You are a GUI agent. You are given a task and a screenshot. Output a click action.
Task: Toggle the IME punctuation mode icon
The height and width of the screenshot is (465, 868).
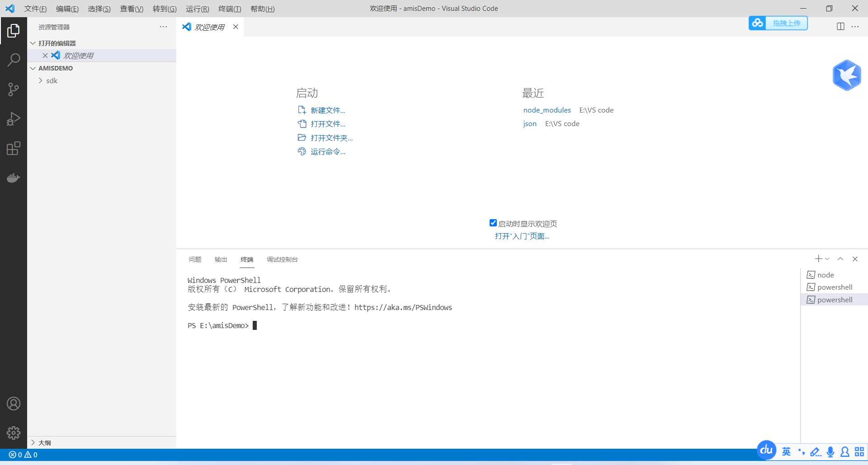tap(802, 452)
